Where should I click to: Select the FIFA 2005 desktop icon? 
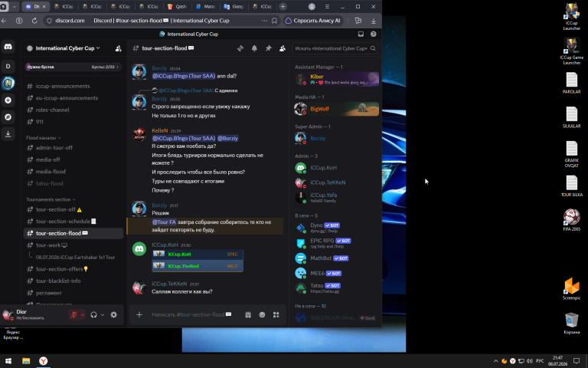(571, 220)
